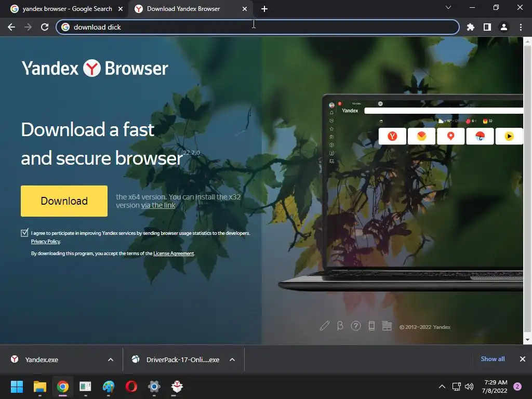Screen dimensions: 532x399
Task: Uncheck the usage statistics agreement checkbox
Action: pos(24,233)
